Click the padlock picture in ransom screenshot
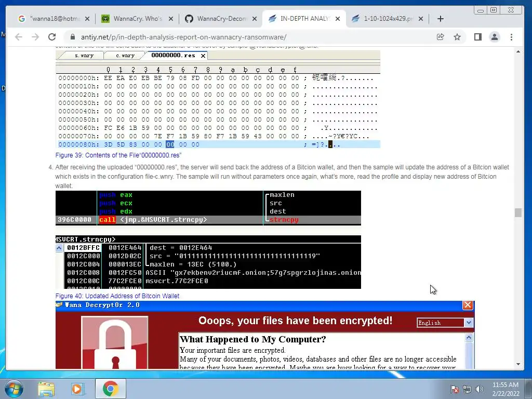532x399 pixels. point(115,343)
